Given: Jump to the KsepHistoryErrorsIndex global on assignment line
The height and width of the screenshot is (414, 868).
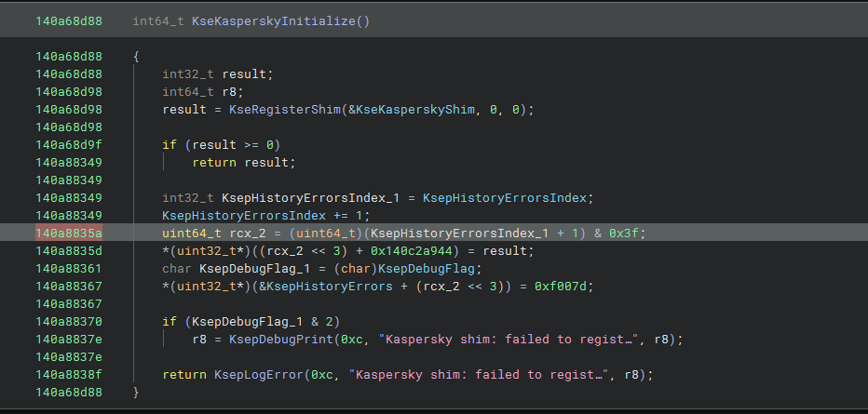Looking at the screenshot, I should tap(505, 198).
